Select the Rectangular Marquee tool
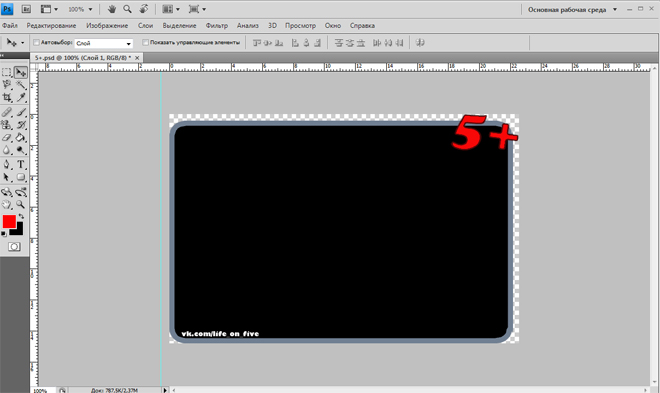Viewport: 660px width, 393px height. tap(7, 72)
